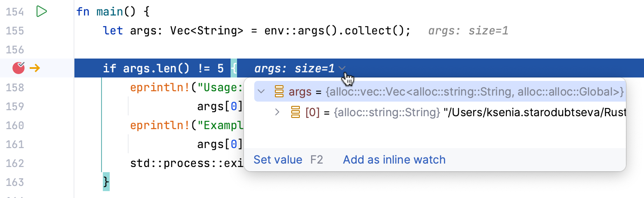Click line number 155 in the gutter

click(15, 31)
